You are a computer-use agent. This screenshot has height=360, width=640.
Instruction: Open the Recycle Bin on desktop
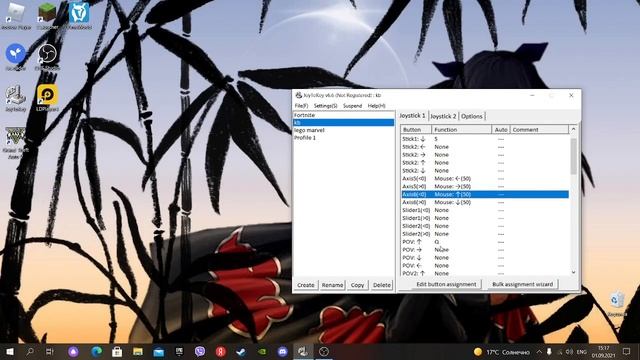[x=617, y=304]
